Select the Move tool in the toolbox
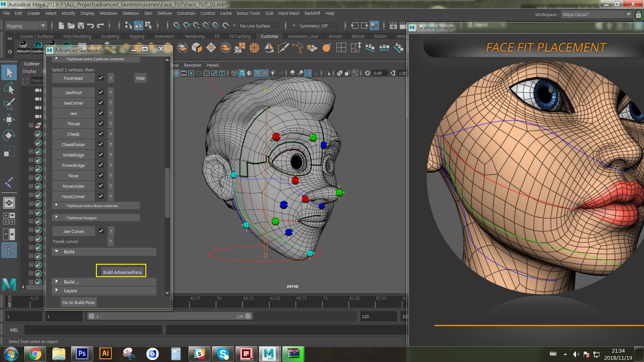The height and width of the screenshot is (362, 644). pyautogui.click(x=9, y=119)
